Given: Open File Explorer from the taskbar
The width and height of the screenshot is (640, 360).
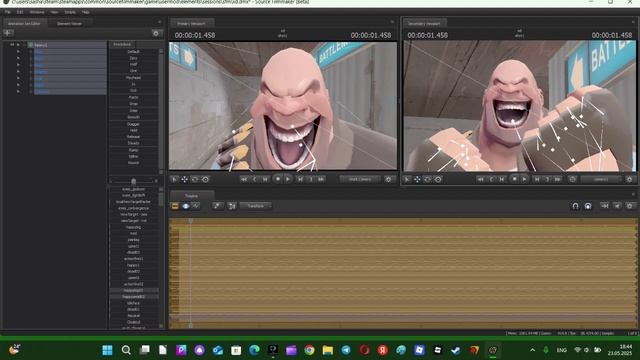Looking at the screenshot, I should click(328, 350).
